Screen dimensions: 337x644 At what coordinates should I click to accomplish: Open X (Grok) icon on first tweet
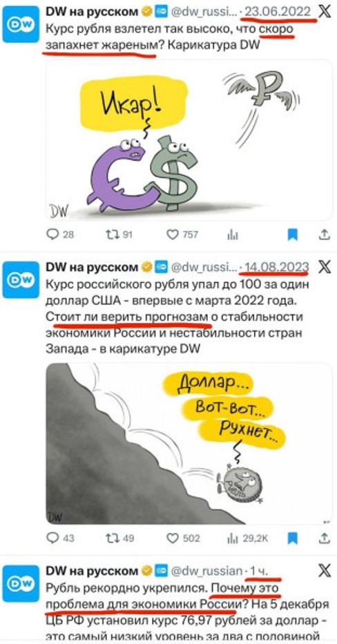click(x=325, y=12)
